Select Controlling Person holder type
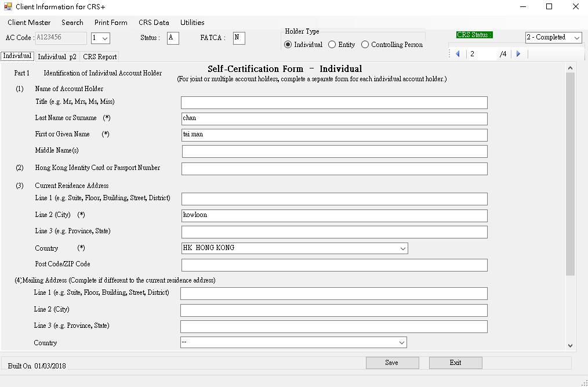The width and height of the screenshot is (588, 387). coord(392,45)
